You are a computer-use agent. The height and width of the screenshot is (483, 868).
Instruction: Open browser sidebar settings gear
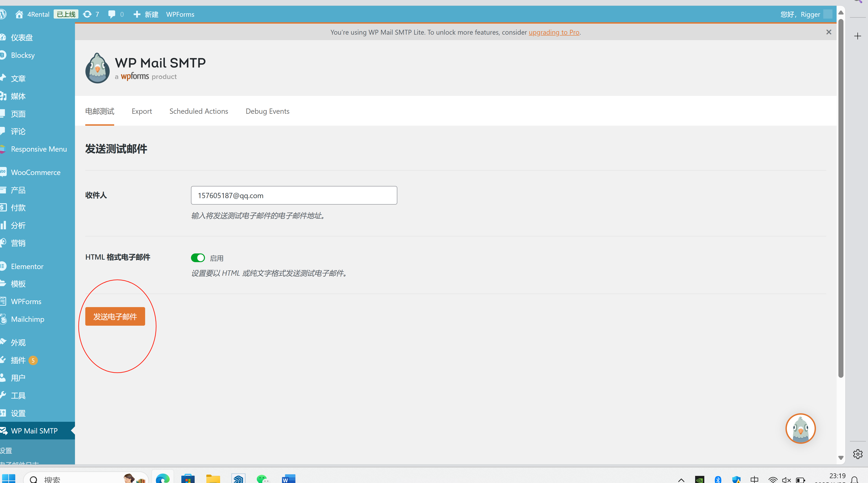[x=857, y=454]
